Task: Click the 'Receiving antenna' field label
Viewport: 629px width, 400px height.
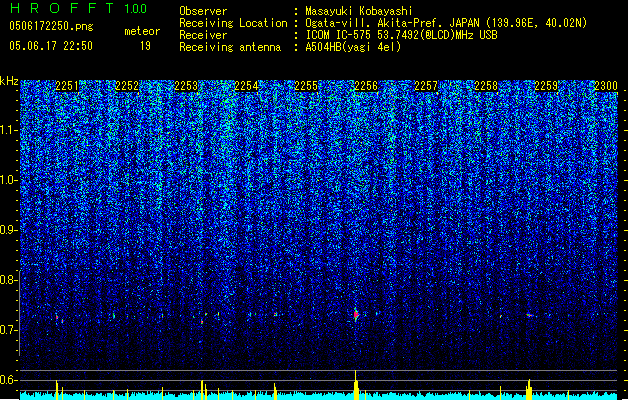Action: [x=230, y=47]
